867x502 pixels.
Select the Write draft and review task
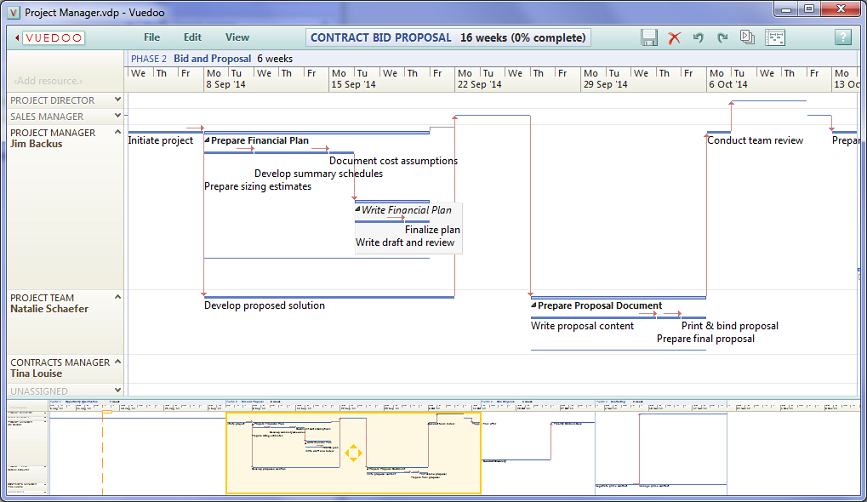click(405, 243)
